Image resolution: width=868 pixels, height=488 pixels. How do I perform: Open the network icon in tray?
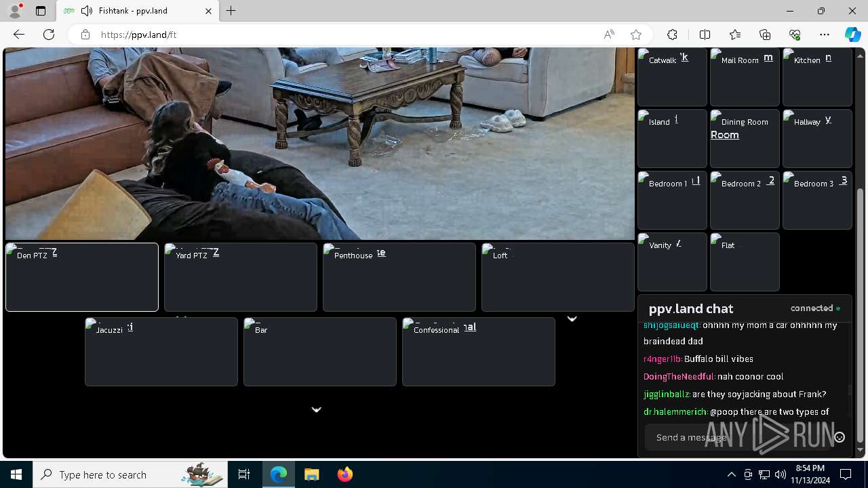pos(764,474)
